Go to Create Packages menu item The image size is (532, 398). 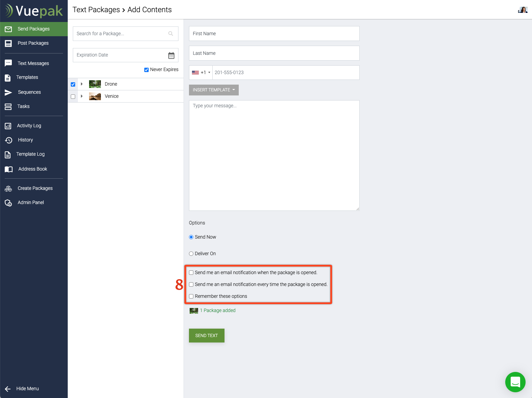click(x=35, y=188)
